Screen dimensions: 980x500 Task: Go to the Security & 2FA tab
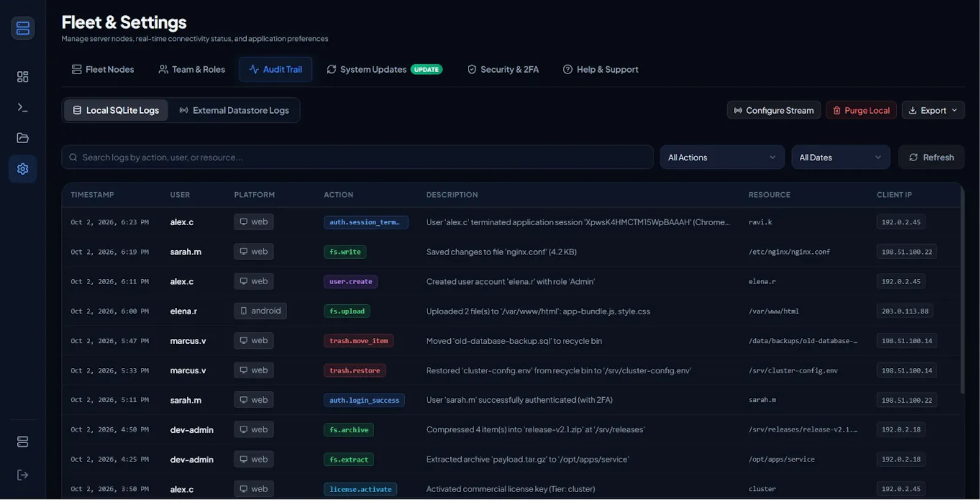pos(503,69)
